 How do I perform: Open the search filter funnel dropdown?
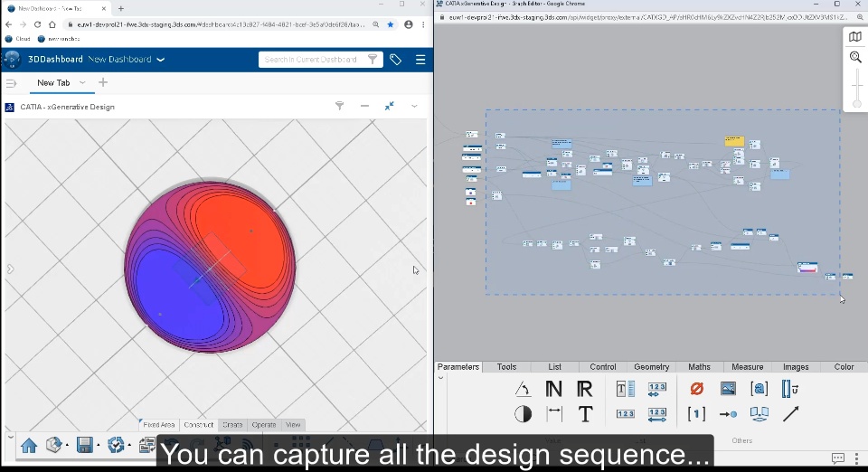(x=373, y=59)
